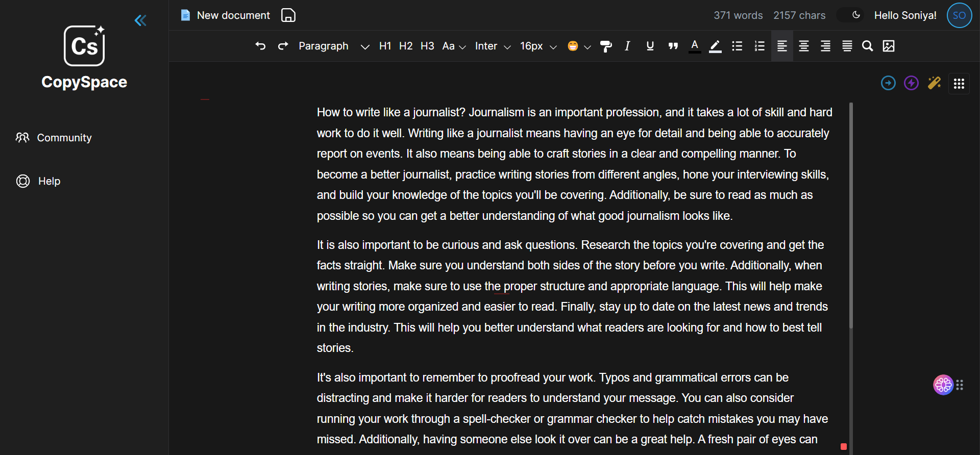This screenshot has height=455, width=980.
Task: Click the 371 words counter
Action: (738, 15)
